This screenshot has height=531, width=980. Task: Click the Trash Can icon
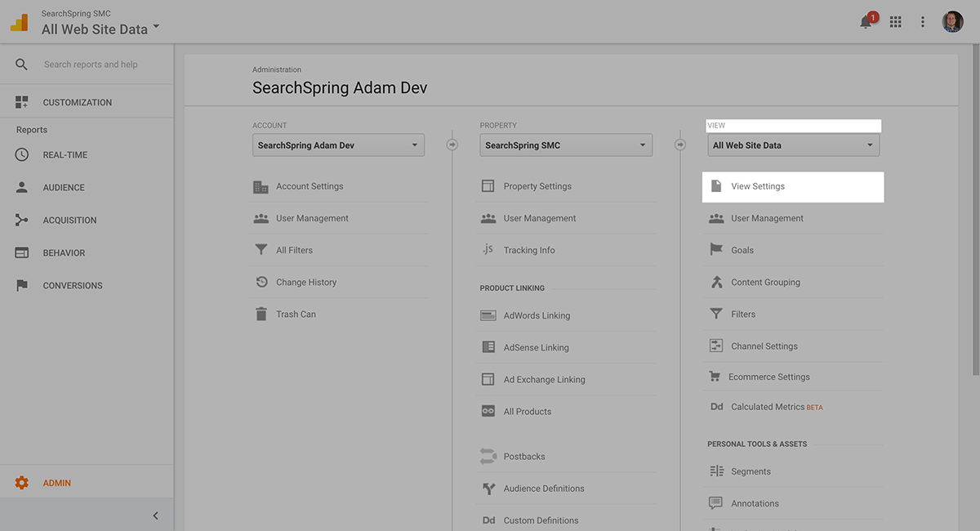[x=261, y=315]
